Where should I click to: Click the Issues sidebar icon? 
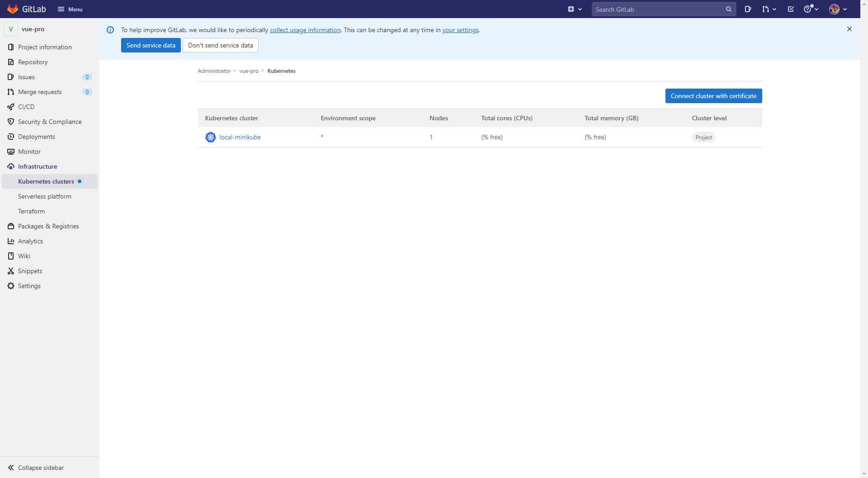coord(11,77)
